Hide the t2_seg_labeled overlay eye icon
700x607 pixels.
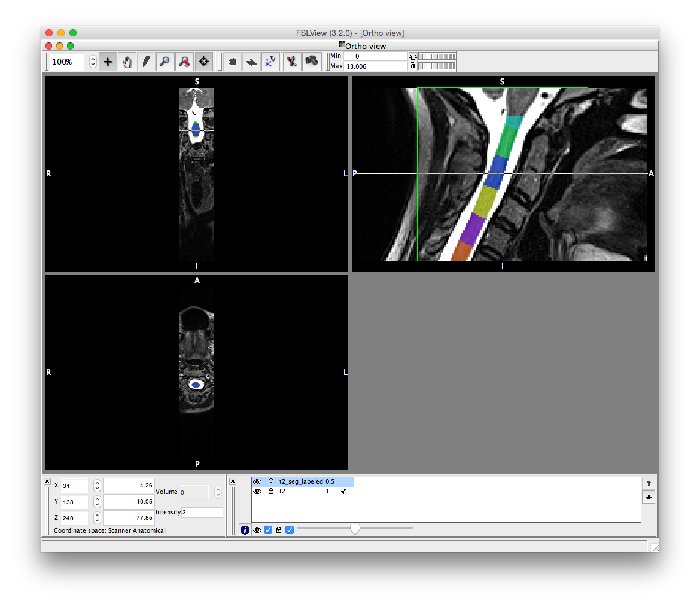tap(258, 481)
